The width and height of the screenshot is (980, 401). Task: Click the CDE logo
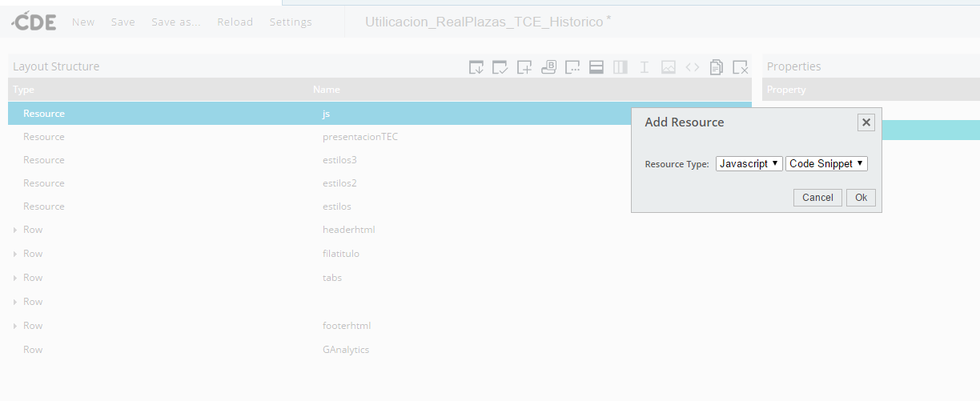34,22
